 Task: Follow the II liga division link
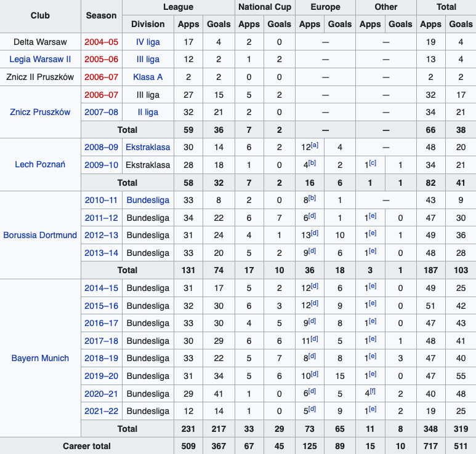point(148,112)
